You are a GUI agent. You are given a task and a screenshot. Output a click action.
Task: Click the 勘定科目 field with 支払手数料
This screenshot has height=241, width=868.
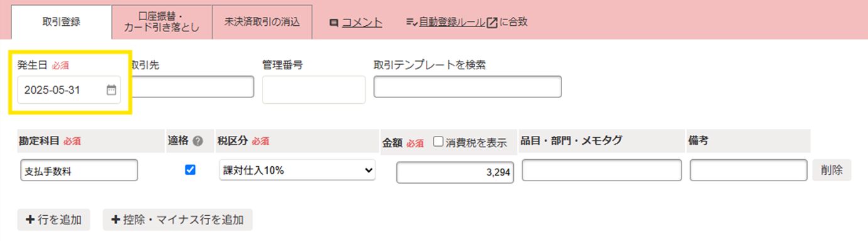pos(78,171)
